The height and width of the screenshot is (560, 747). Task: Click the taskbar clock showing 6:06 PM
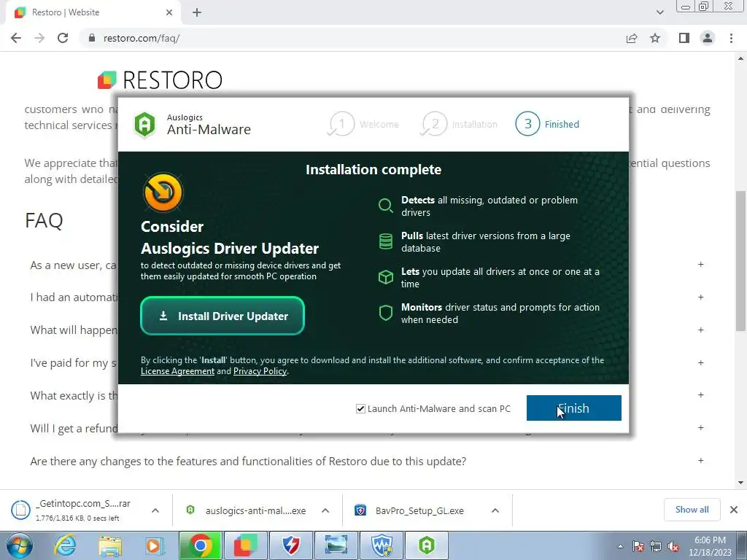click(710, 546)
